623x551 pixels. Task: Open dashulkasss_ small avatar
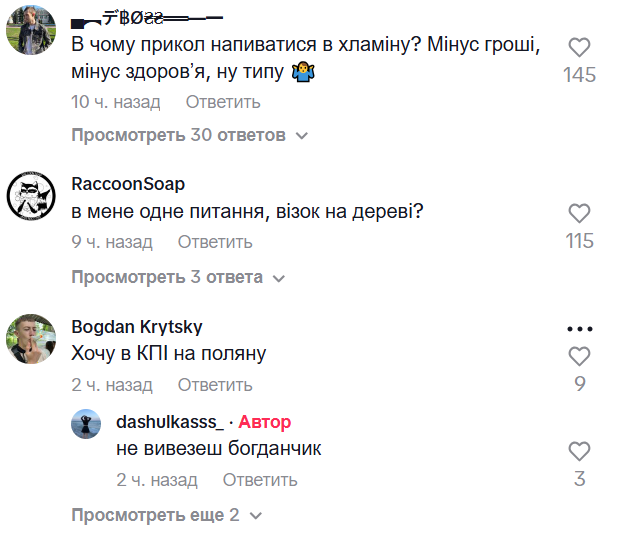click(x=86, y=424)
